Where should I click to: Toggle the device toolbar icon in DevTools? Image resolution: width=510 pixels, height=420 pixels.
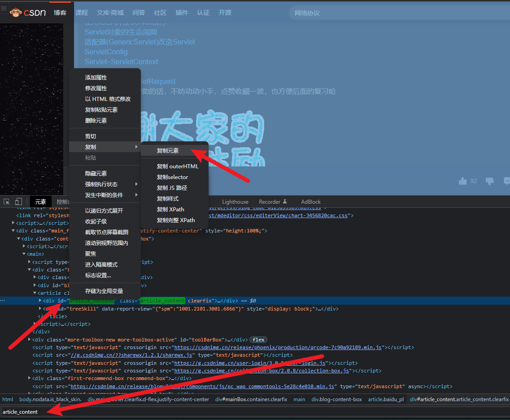click(x=18, y=202)
